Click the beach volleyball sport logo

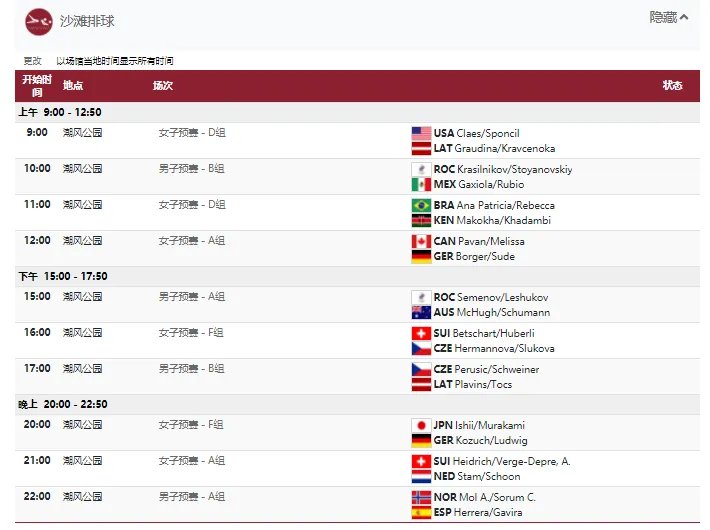click(39, 20)
